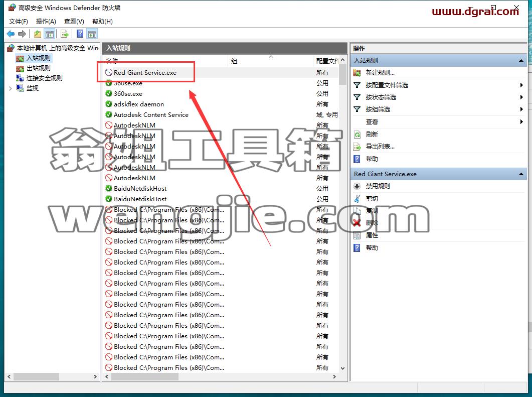Click the back arrow toolbar icon
Viewport: 532px width, 397px height.
[x=11, y=34]
